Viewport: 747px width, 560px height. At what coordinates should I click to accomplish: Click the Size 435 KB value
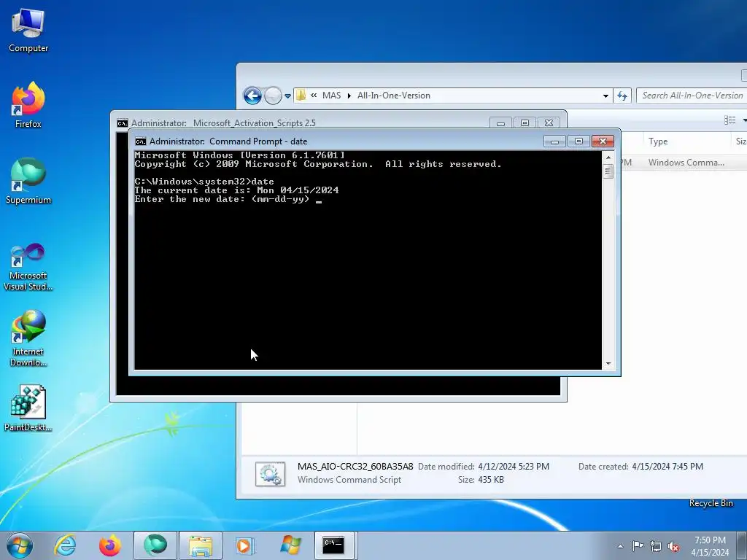(491, 480)
